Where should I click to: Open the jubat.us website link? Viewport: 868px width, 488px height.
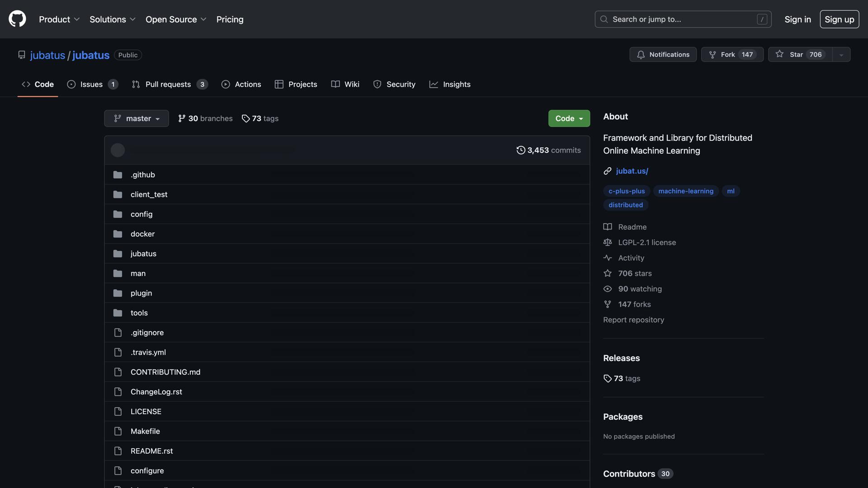(x=632, y=171)
